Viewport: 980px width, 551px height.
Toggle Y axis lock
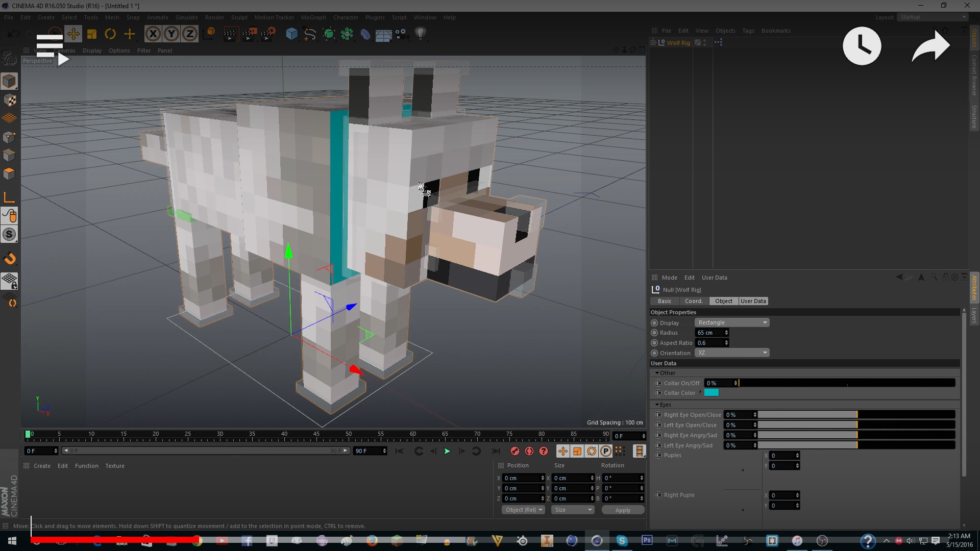tap(171, 34)
